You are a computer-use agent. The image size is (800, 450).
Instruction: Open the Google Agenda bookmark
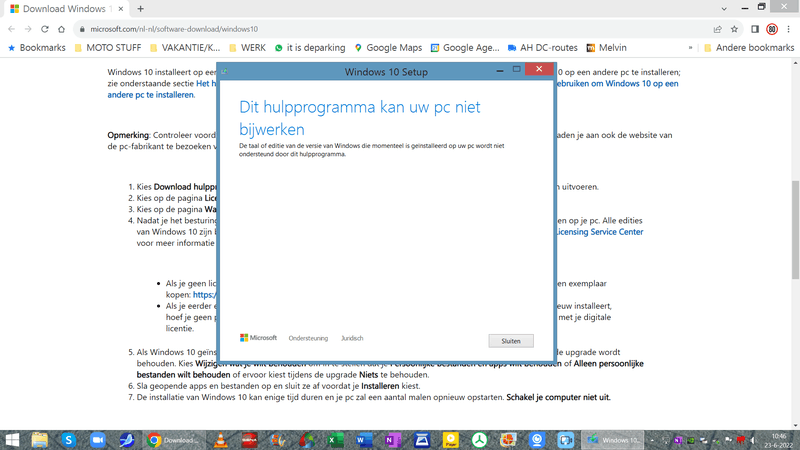pyautogui.click(x=465, y=47)
